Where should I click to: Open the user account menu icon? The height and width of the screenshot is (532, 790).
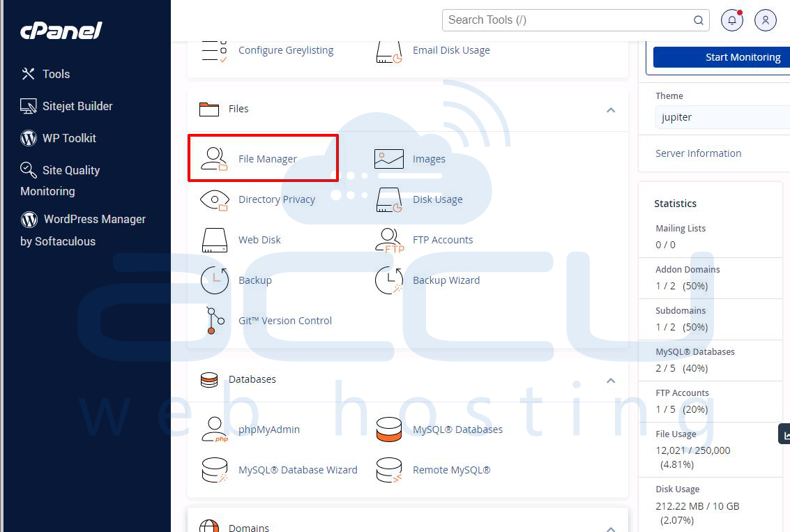pyautogui.click(x=766, y=20)
